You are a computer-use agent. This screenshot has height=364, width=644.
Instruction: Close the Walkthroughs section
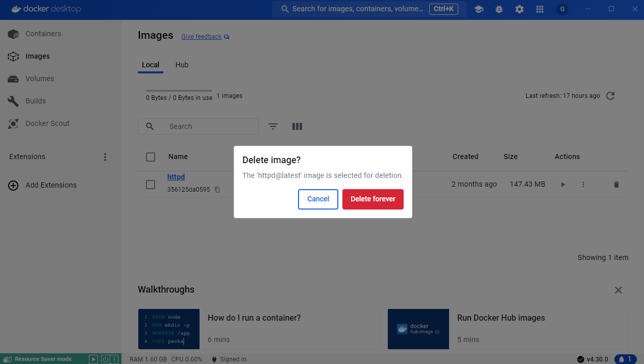pos(618,290)
